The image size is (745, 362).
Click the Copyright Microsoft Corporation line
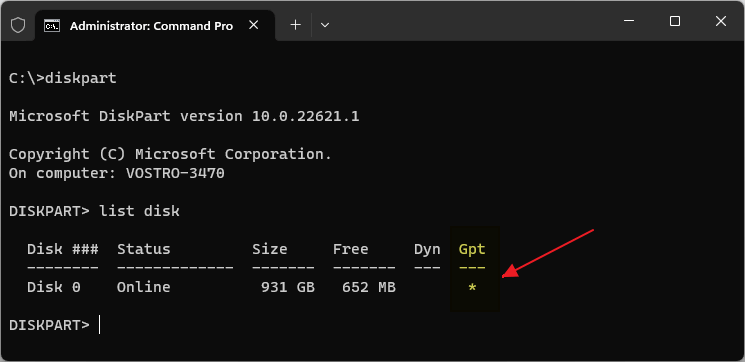pos(170,154)
